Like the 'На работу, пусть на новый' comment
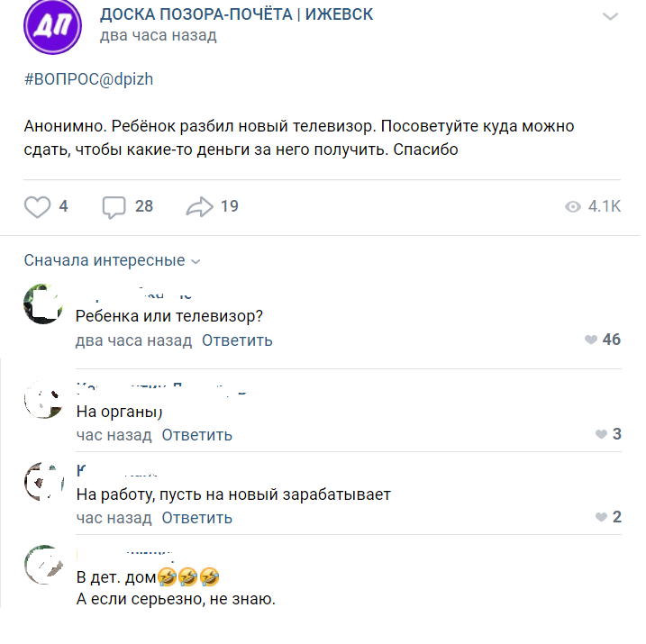646x644 pixels. [601, 518]
